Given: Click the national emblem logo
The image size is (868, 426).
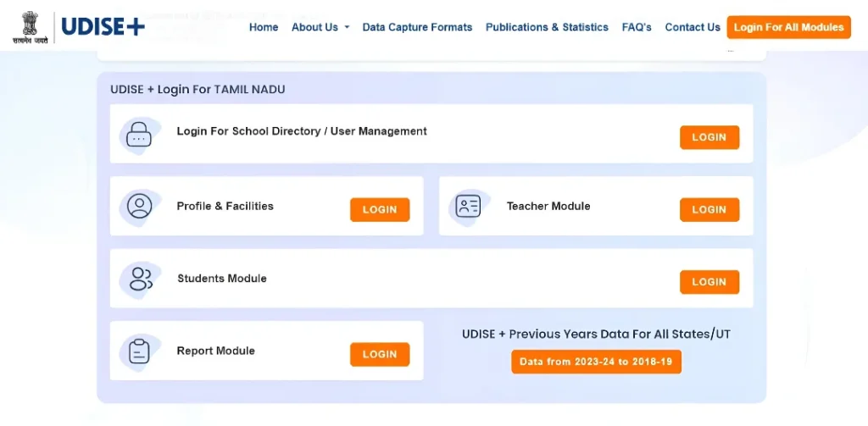Looking at the screenshot, I should pyautogui.click(x=30, y=27).
